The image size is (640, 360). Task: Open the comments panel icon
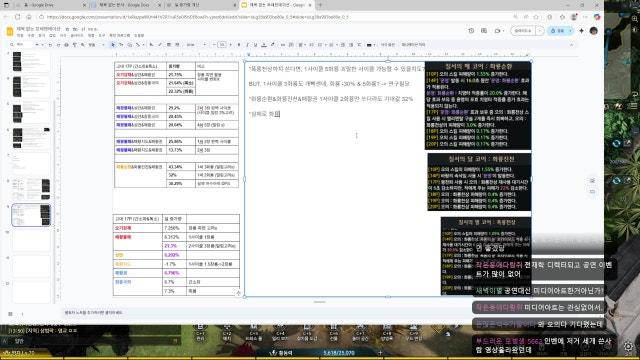coord(484,31)
